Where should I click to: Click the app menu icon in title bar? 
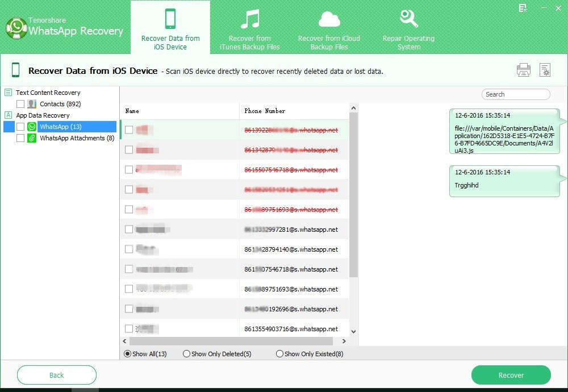point(523,8)
